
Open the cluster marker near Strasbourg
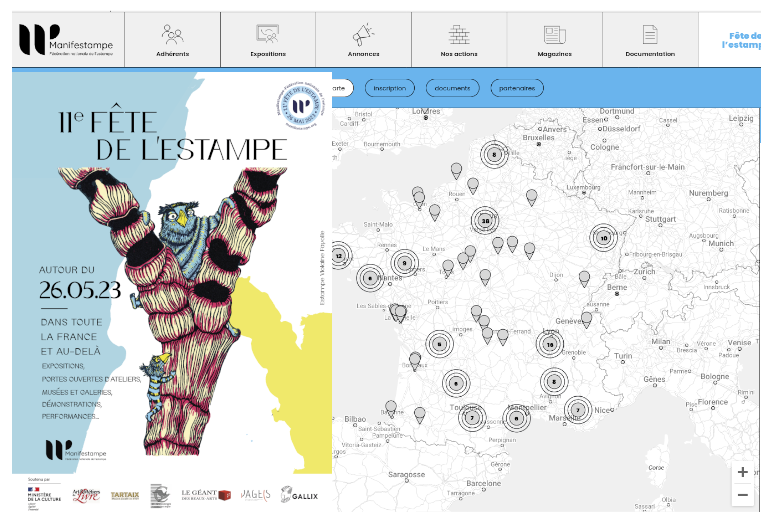coord(604,238)
